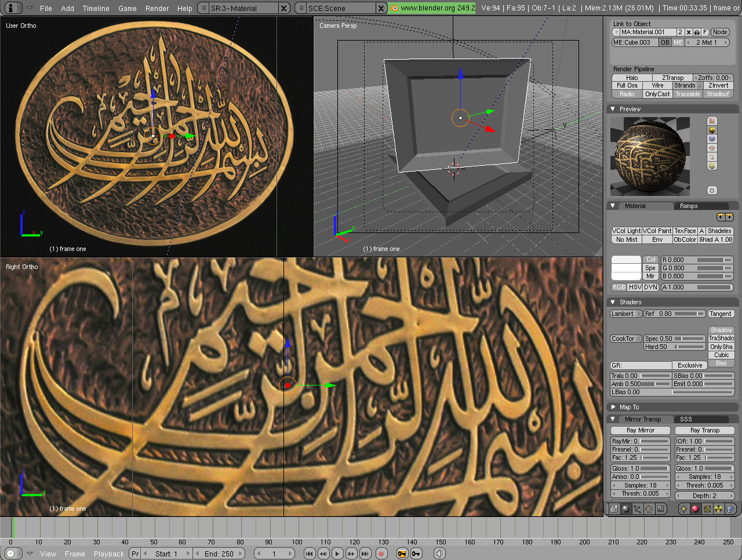Enable the Shadow option in Shaders
This screenshot has width=742, height=560.
click(x=721, y=329)
